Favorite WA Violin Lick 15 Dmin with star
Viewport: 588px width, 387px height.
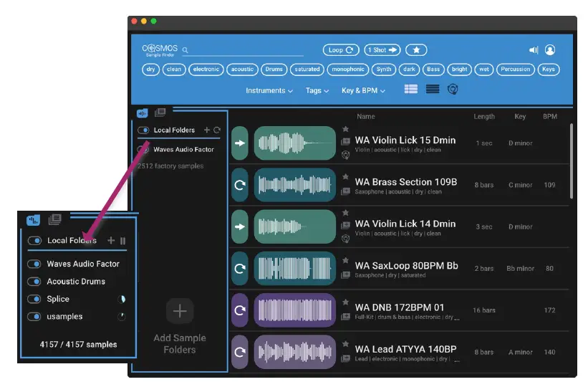tap(345, 129)
